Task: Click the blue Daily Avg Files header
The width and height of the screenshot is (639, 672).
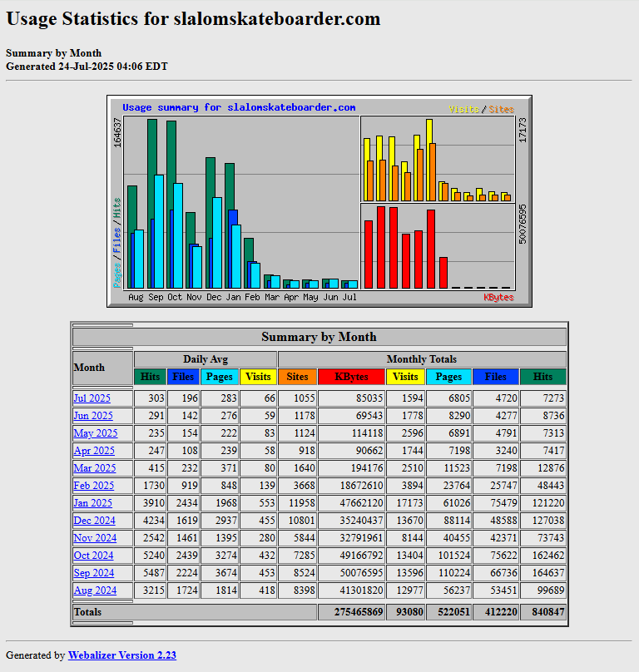Action: point(183,377)
